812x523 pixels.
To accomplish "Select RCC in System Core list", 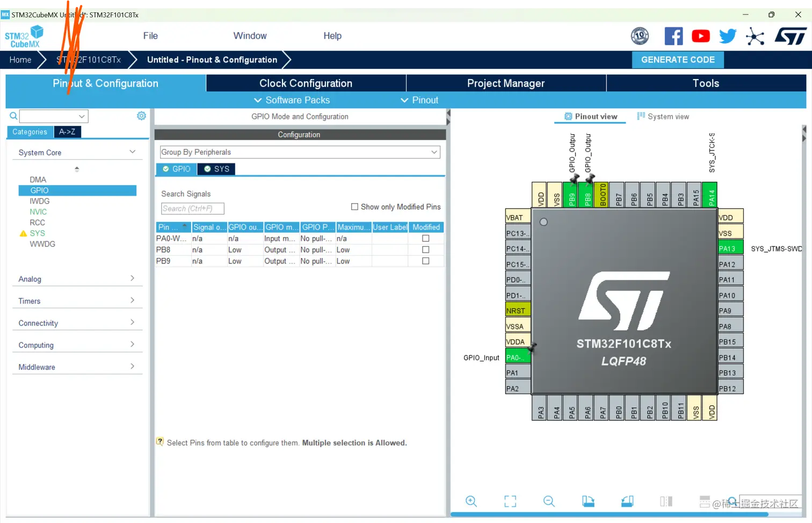I will pos(38,223).
